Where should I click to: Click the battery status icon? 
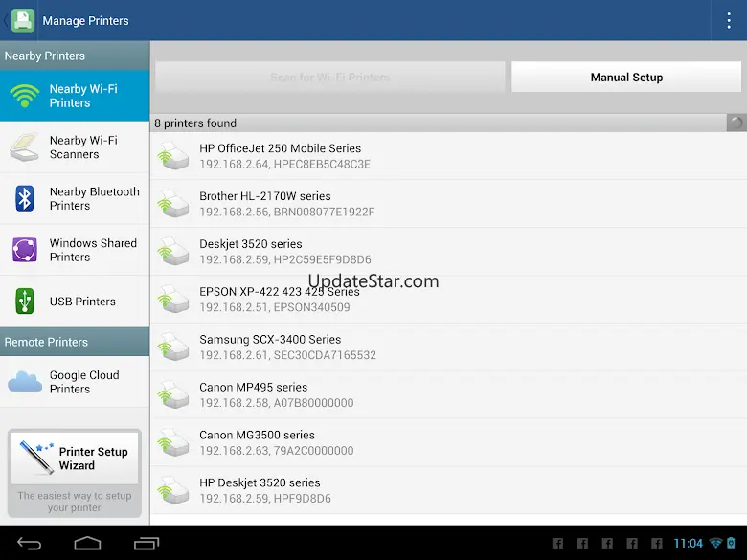click(731, 543)
